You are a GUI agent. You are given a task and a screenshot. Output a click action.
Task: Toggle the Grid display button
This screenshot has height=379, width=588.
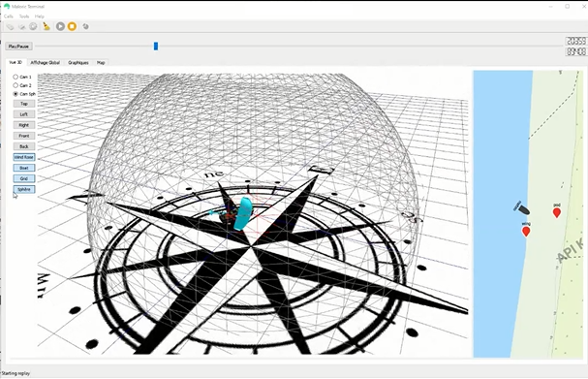pos(24,178)
